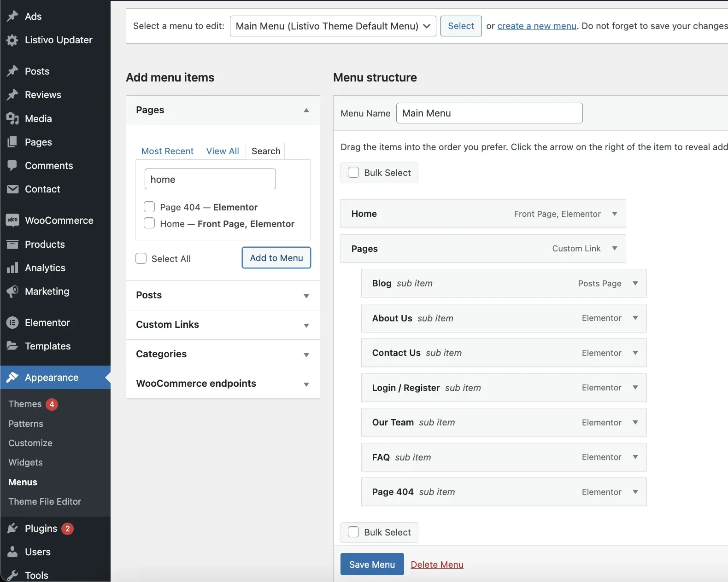Click the Marketing megaphone icon
This screenshot has height=582, width=728.
12,291
